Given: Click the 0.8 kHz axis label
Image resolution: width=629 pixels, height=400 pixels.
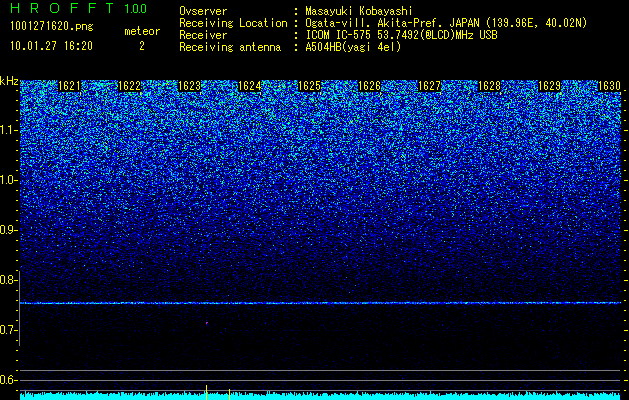Looking at the screenshot, I should (8, 280).
